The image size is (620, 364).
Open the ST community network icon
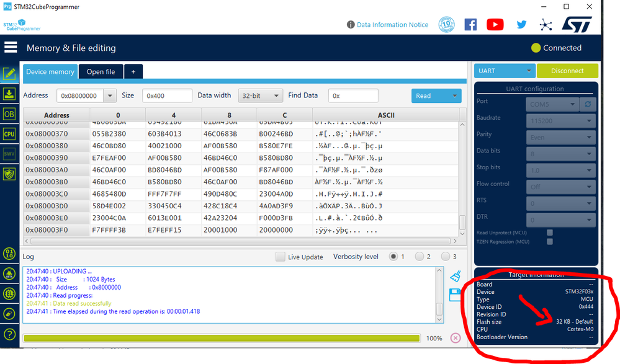click(x=546, y=25)
